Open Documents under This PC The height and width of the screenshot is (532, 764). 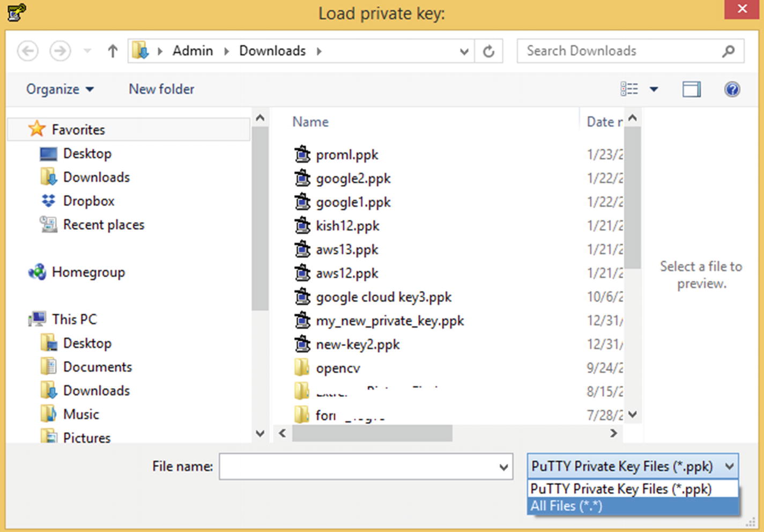tap(98, 367)
